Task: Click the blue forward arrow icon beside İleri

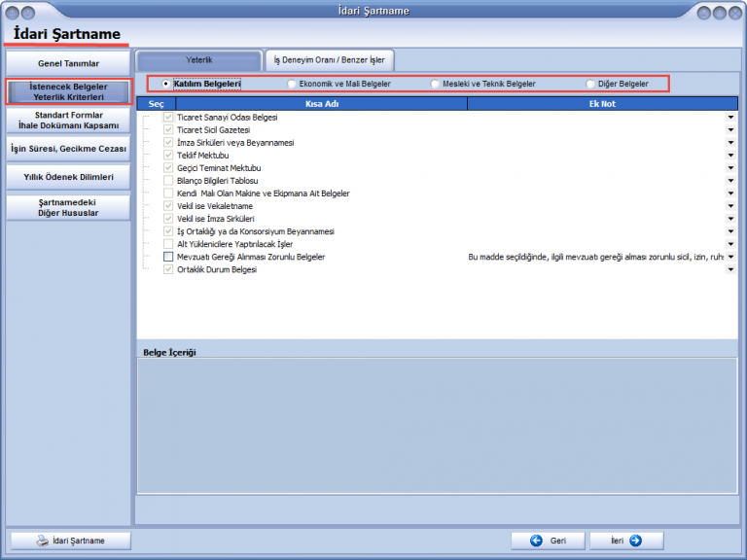Action: [635, 541]
